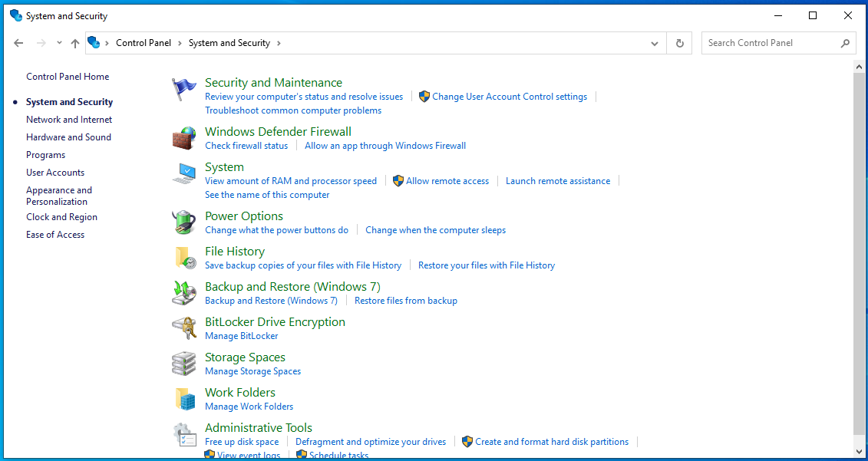The width and height of the screenshot is (868, 461).
Task: Click the Power Options battery icon
Action: tap(183, 222)
